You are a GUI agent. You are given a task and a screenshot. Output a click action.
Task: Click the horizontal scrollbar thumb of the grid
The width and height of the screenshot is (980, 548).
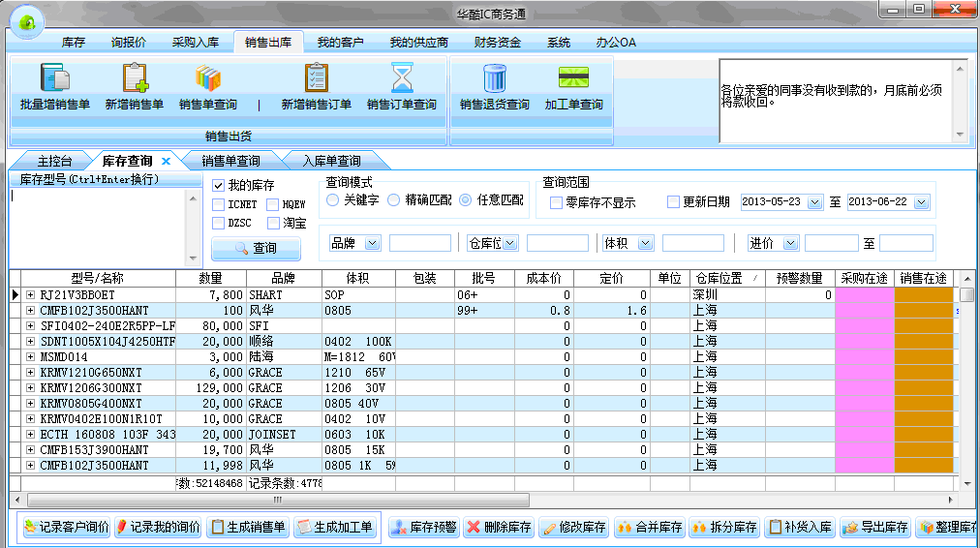[278, 500]
